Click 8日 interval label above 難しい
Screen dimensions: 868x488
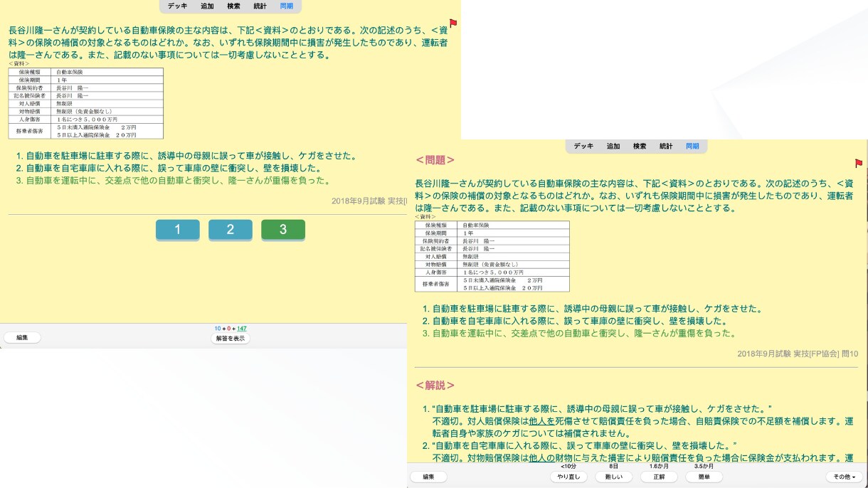tap(614, 466)
